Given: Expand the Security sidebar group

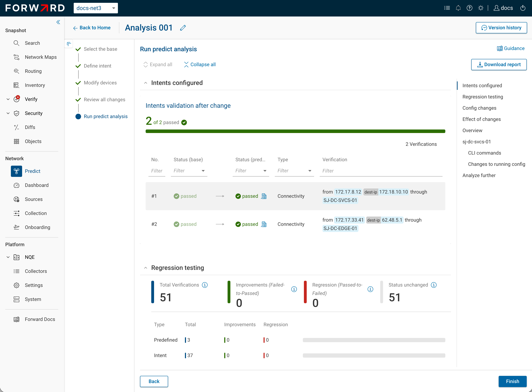Looking at the screenshot, I should (x=8, y=113).
